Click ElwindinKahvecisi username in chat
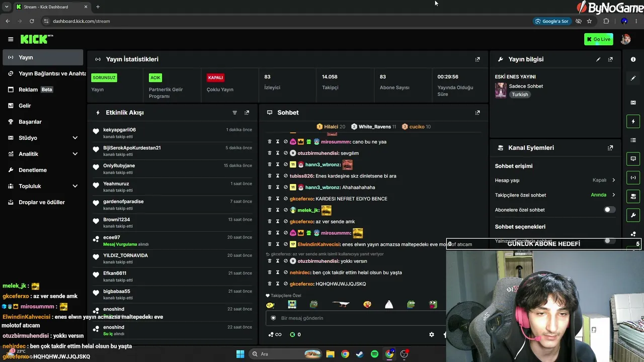 [319, 244]
